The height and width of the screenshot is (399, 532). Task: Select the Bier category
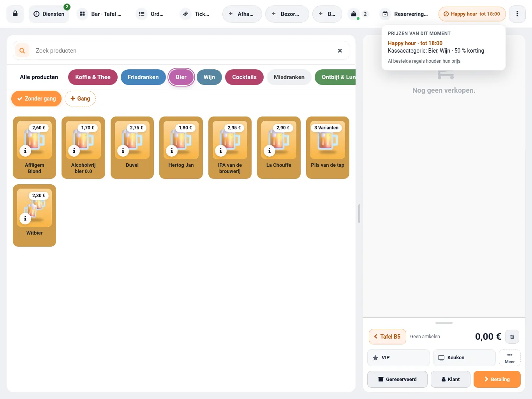[181, 77]
